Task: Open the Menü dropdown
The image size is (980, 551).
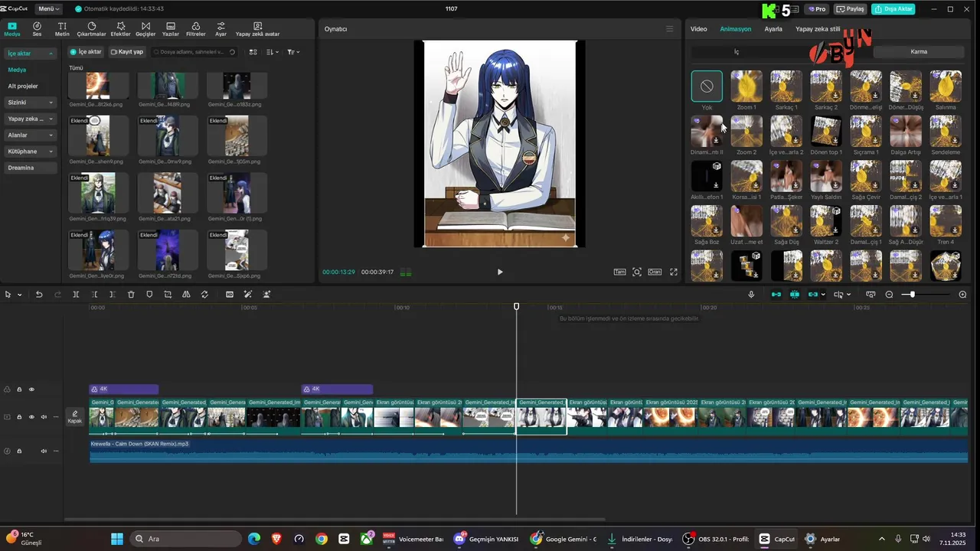Action: 48,9
